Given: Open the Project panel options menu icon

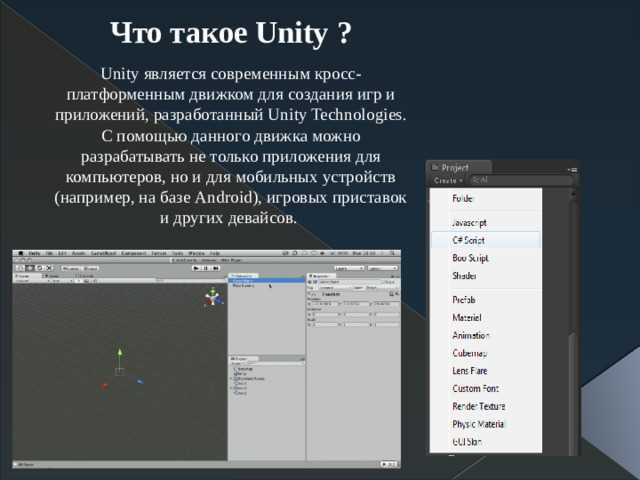Looking at the screenshot, I should [x=572, y=170].
